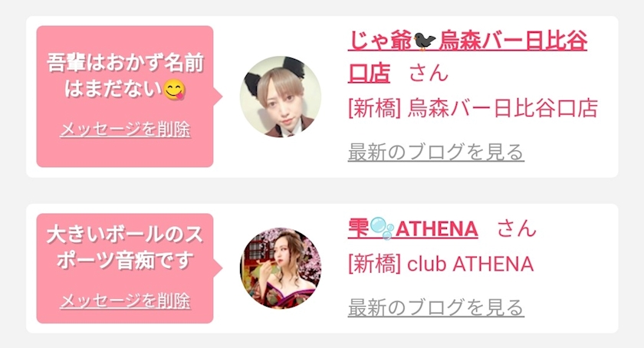
Task: Open the 雫 ATHENA profile name link
Action: tap(412, 228)
